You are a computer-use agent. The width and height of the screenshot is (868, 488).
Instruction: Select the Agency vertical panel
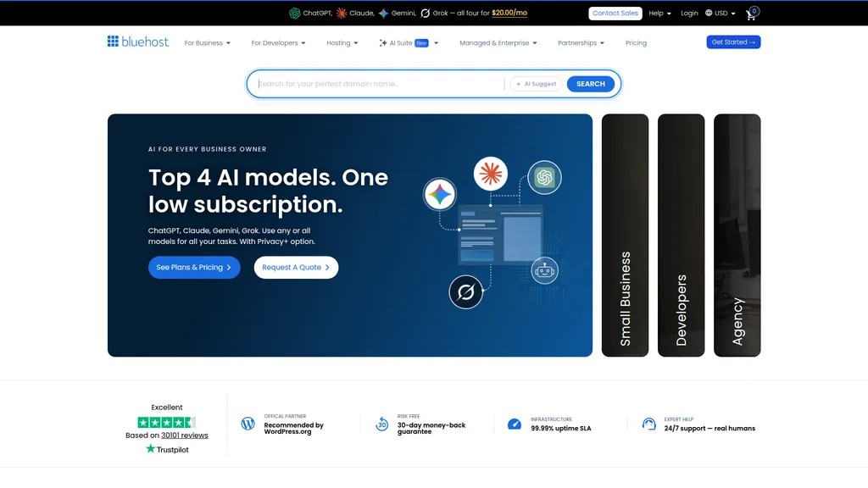point(737,236)
